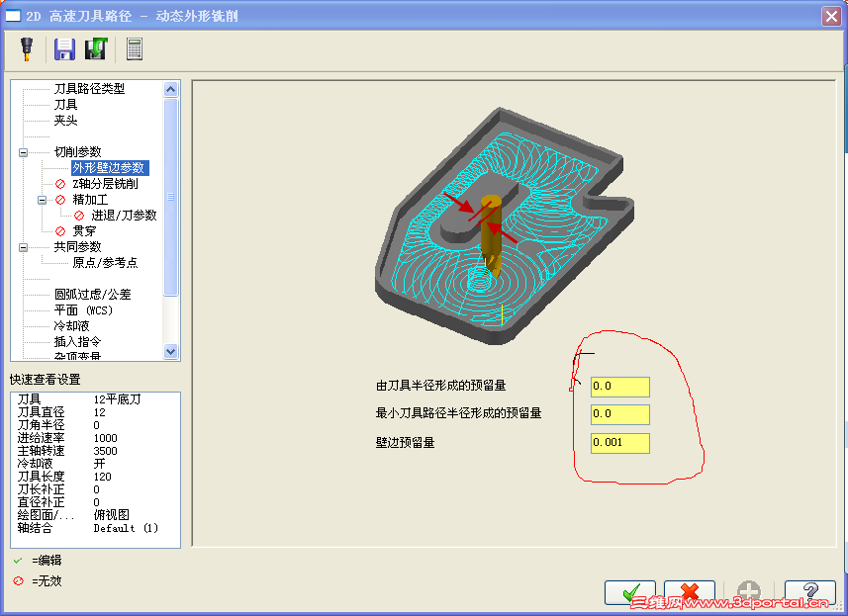
Task: Click the green checkmark confirm icon
Action: point(630,591)
